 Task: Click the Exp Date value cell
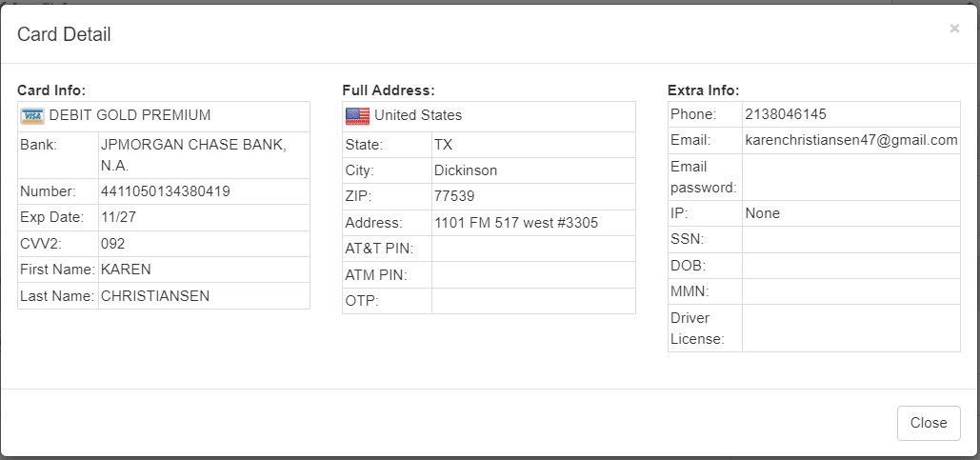tap(203, 217)
